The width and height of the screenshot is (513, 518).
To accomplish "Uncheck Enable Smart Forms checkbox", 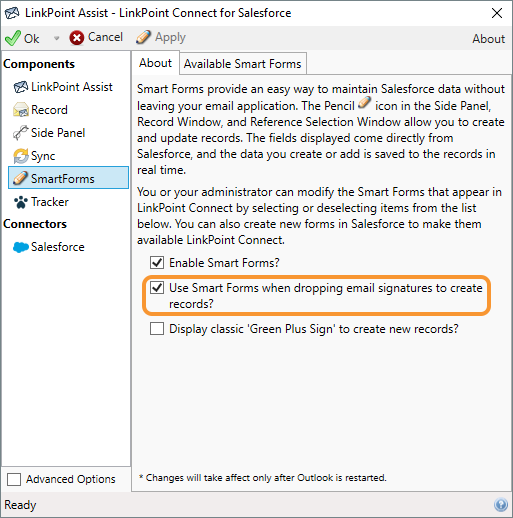I will tap(157, 263).
